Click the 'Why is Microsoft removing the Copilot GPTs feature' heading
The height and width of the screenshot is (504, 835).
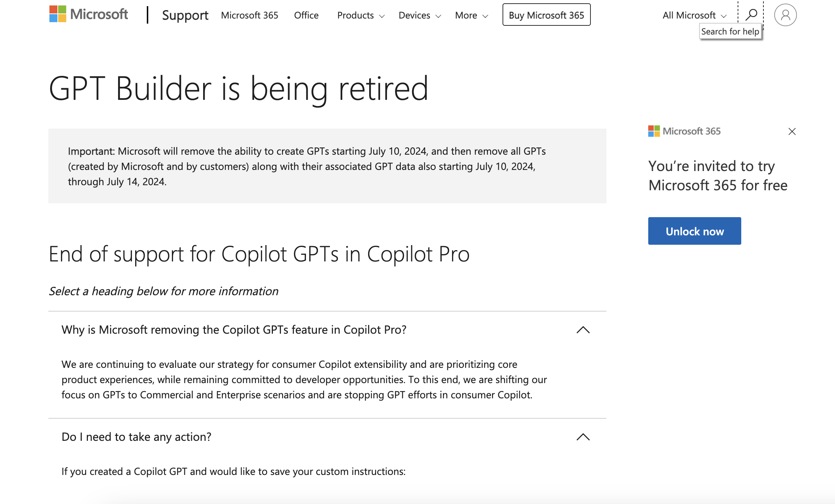[x=234, y=330]
